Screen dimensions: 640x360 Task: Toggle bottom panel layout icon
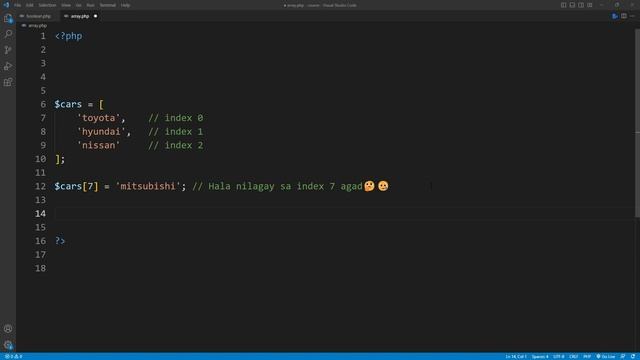pos(572,5)
